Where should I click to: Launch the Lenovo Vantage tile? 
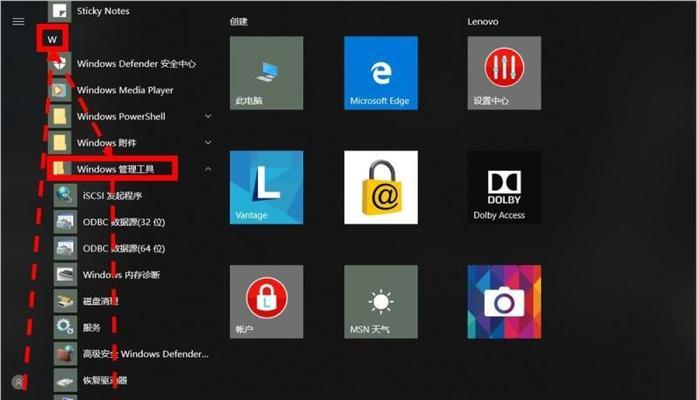click(266, 188)
